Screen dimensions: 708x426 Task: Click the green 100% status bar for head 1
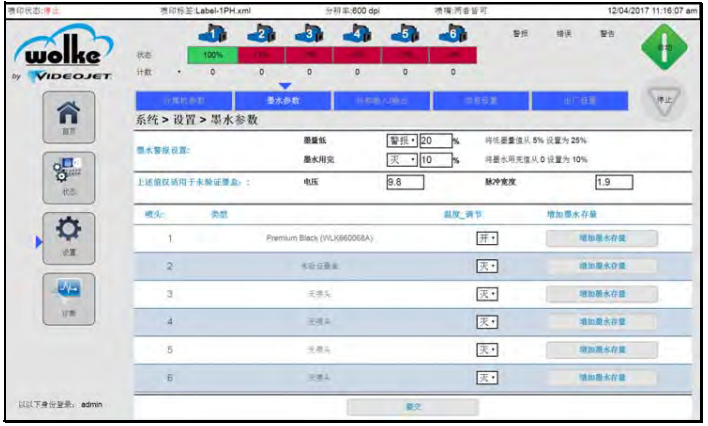click(213, 56)
